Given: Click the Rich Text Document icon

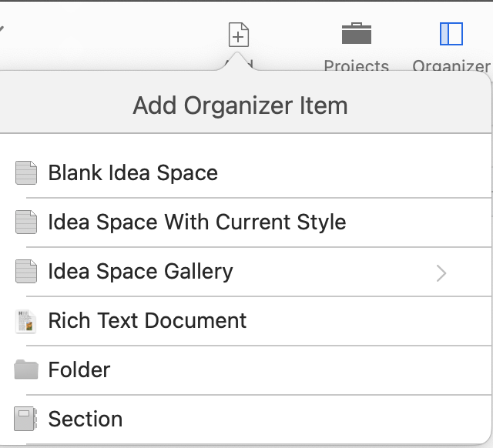Looking at the screenshot, I should tap(26, 321).
